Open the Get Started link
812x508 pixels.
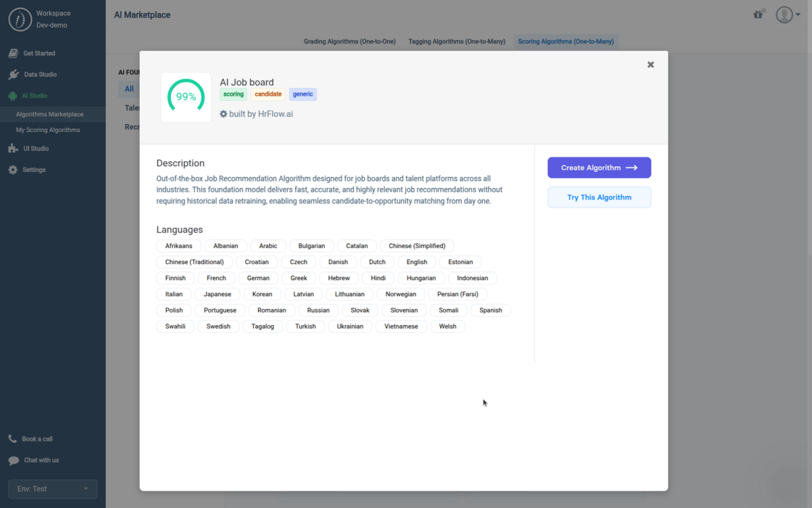[x=39, y=53]
